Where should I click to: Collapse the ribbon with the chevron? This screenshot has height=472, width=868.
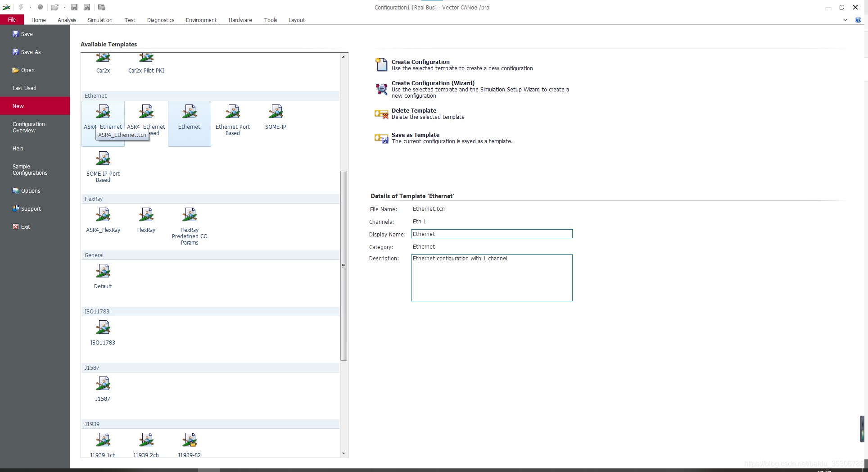tap(845, 20)
